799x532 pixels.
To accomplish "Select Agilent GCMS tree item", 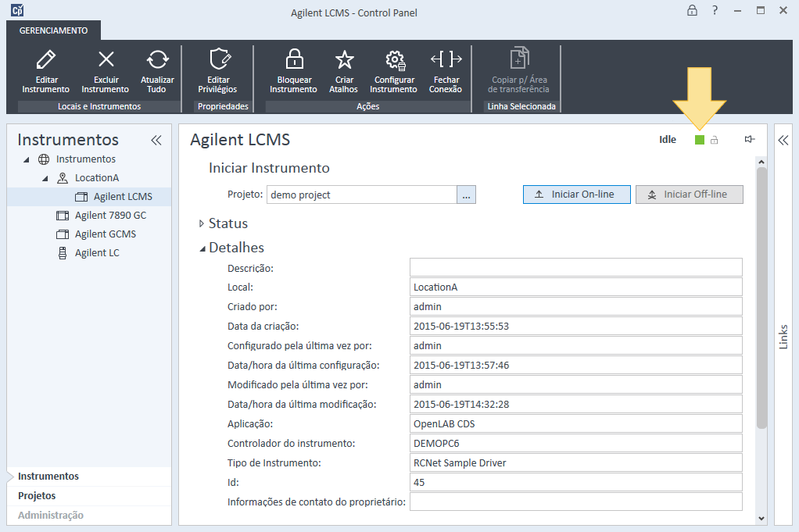I will 106,234.
